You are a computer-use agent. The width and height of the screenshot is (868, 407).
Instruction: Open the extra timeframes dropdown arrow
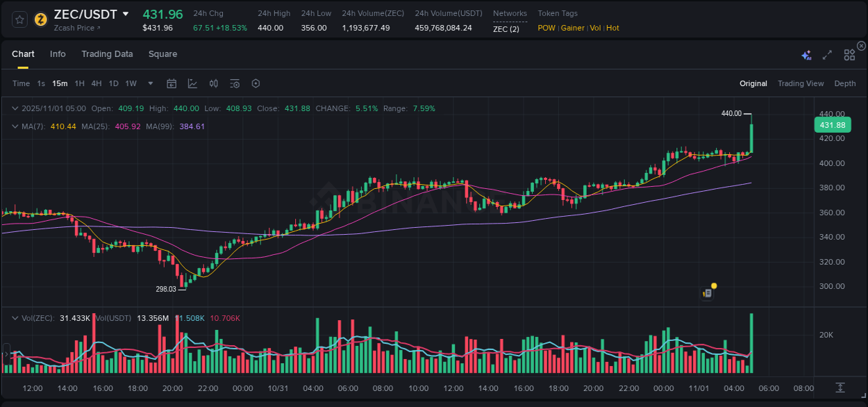[x=149, y=83]
